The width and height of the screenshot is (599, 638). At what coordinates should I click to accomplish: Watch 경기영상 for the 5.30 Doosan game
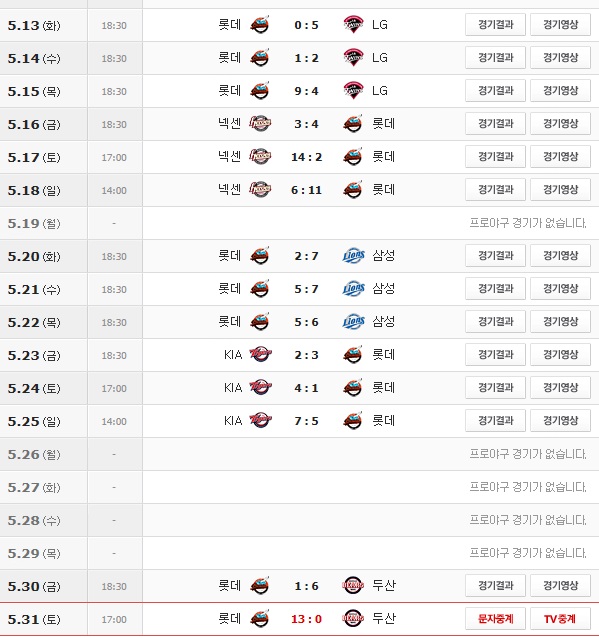coord(560,586)
